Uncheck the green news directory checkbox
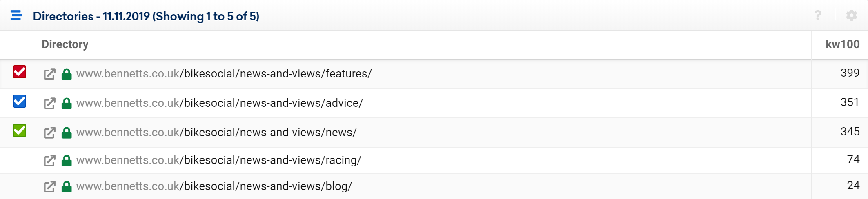 (x=20, y=130)
